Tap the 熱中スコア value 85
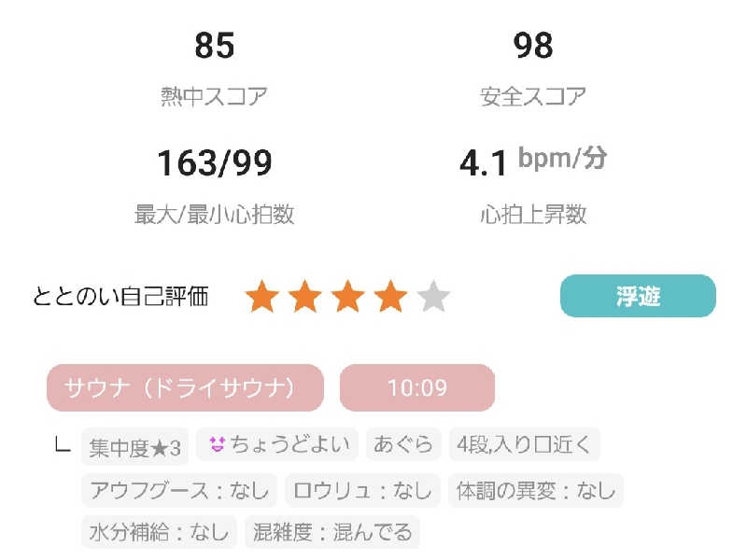This screenshot has height=560, width=747. pos(214,46)
